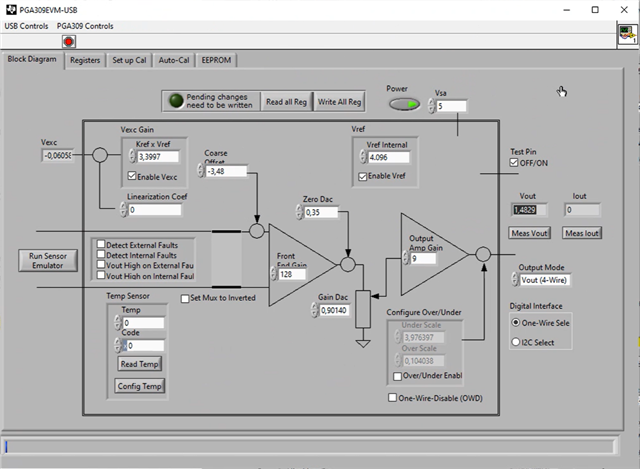Viewport: 640px width, 469px height.
Task: Check Vout High on Internal Fault
Action: [x=101, y=275]
